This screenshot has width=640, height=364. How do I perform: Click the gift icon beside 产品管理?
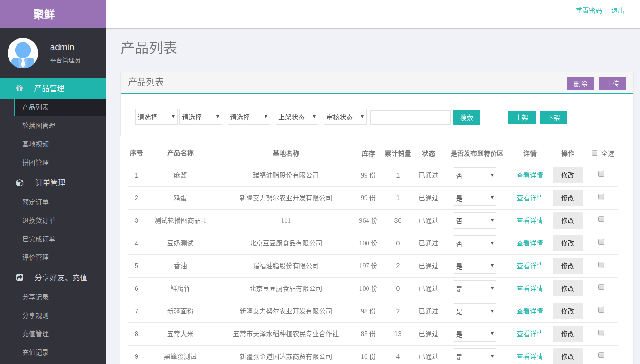click(19, 88)
